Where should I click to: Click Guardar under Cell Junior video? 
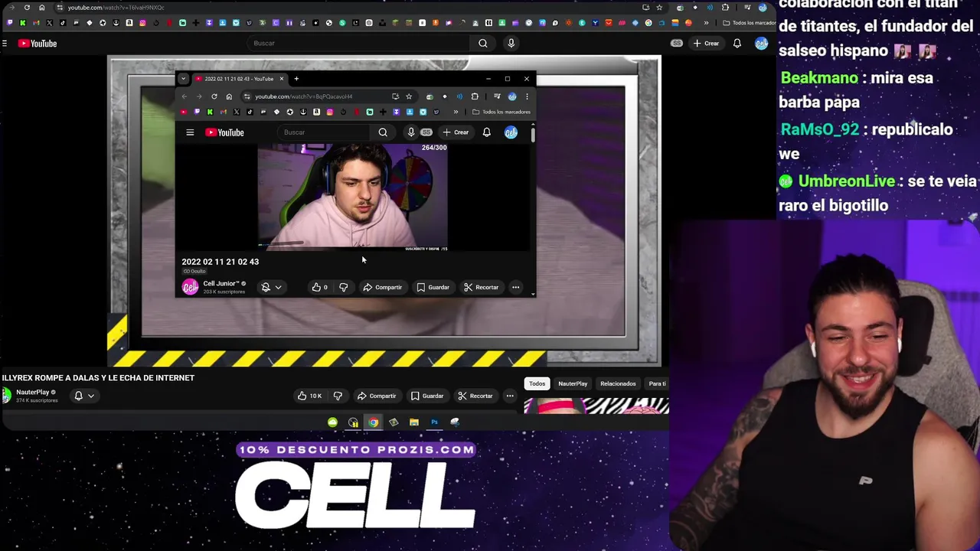(x=433, y=287)
